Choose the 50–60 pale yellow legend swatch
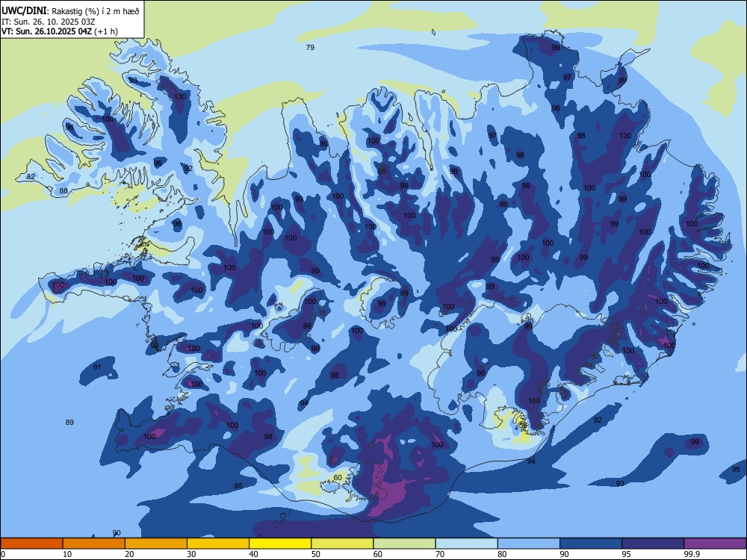The width and height of the screenshot is (747, 560). coord(342,544)
